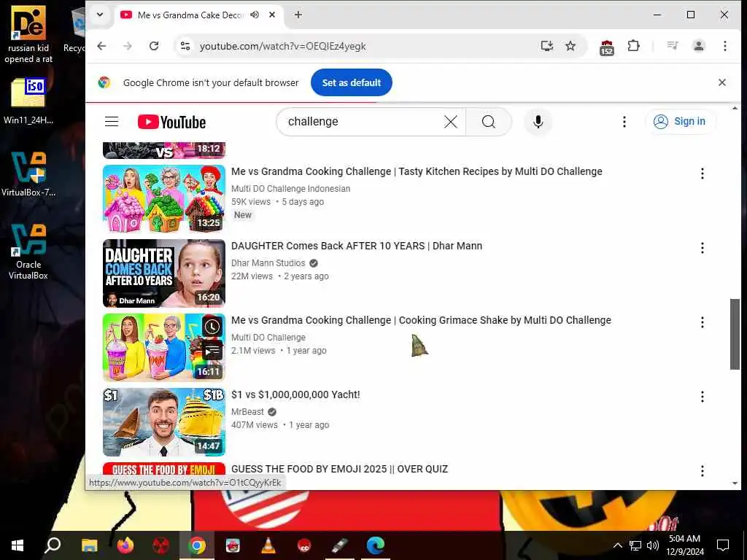The width and height of the screenshot is (747, 560).
Task: Open volume control in system tray
Action: coord(653,545)
